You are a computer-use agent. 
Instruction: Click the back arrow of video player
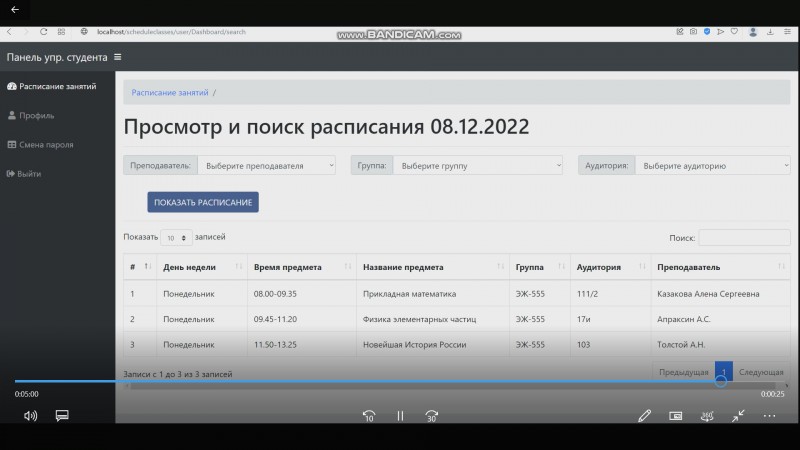pyautogui.click(x=15, y=9)
